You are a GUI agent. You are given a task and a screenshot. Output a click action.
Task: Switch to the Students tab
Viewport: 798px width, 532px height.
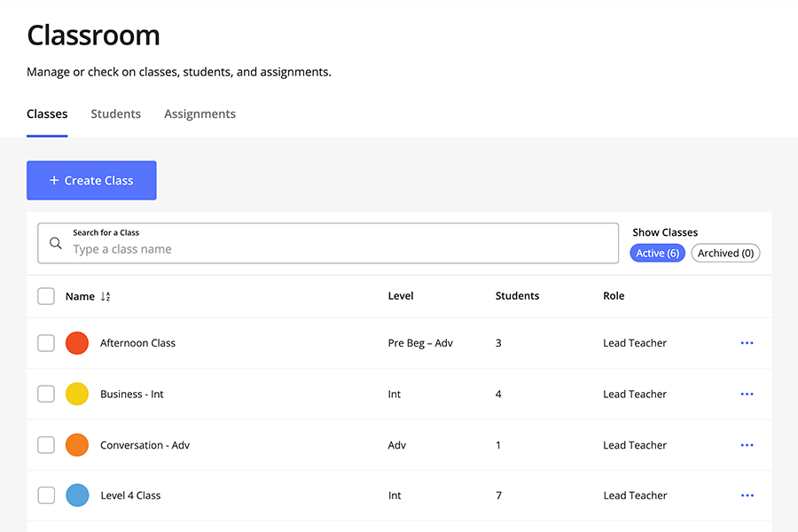pyautogui.click(x=115, y=113)
